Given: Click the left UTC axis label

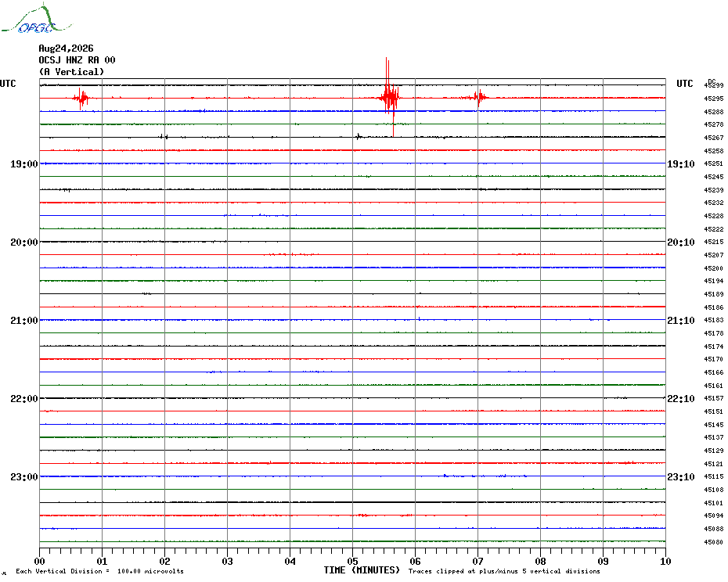Looking at the screenshot, I should 8,84.
